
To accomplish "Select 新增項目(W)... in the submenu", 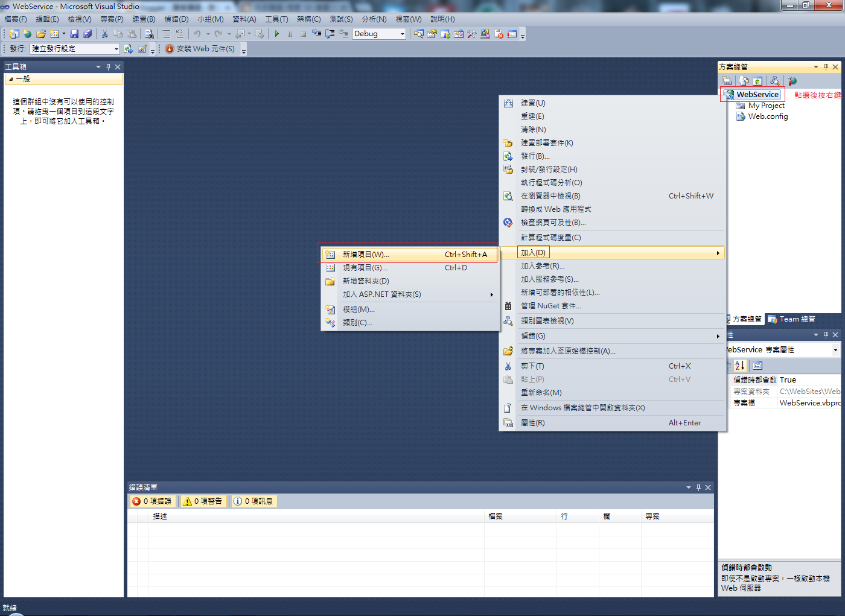I will (409, 255).
